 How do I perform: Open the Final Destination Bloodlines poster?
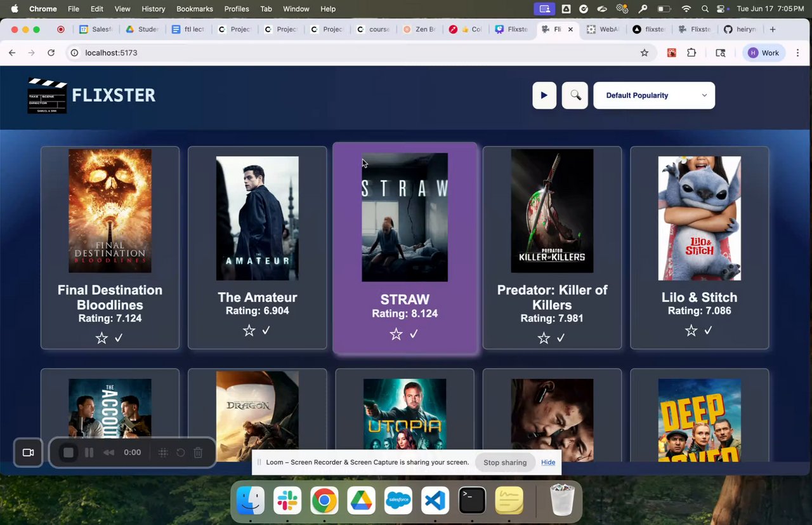click(x=110, y=211)
